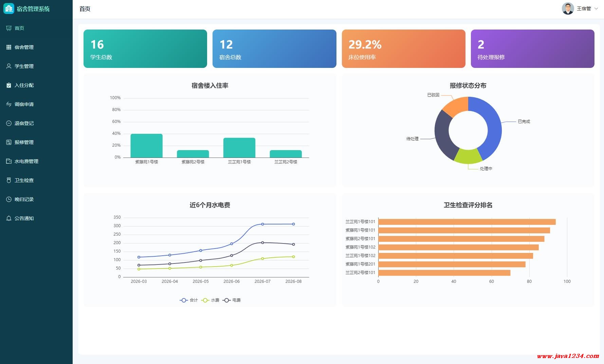The image size is (604, 364).
Task: Click the 卫生检查 sidebar icon
Action: click(x=9, y=180)
